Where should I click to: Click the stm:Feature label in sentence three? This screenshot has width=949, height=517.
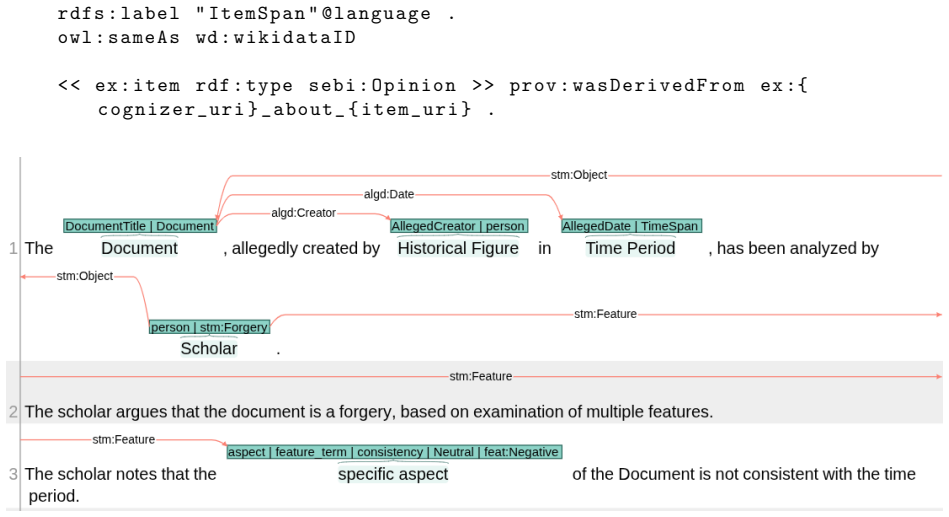click(123, 440)
